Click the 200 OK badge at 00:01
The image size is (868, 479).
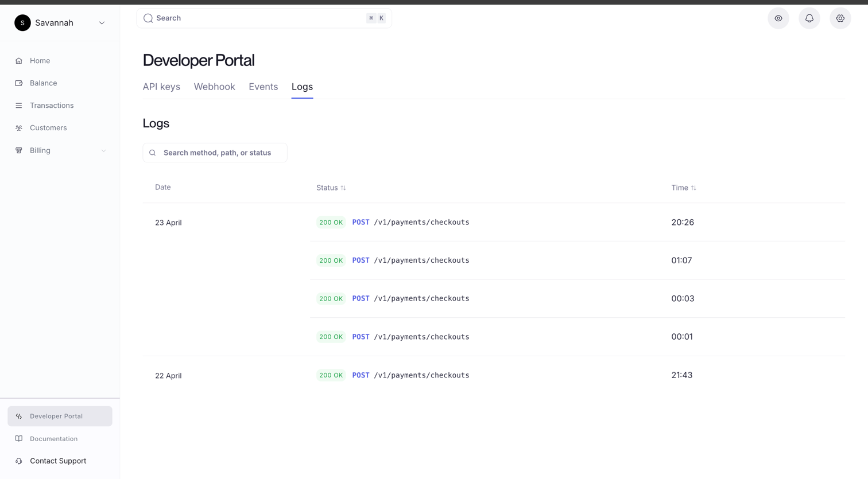pyautogui.click(x=331, y=337)
